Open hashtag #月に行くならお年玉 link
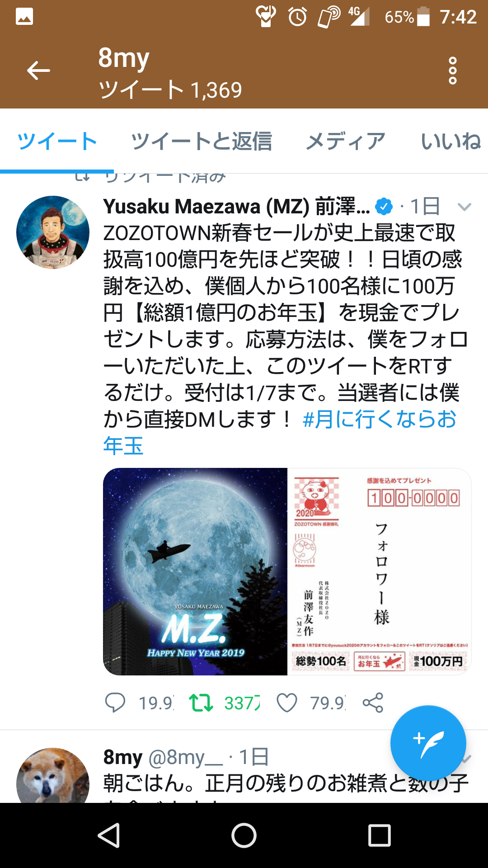The image size is (488, 868). tap(280, 433)
